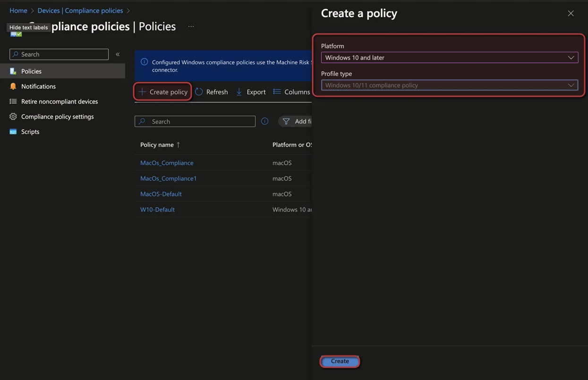Click the policy search magnifier icon
This screenshot has width=588, height=380.
coord(142,121)
